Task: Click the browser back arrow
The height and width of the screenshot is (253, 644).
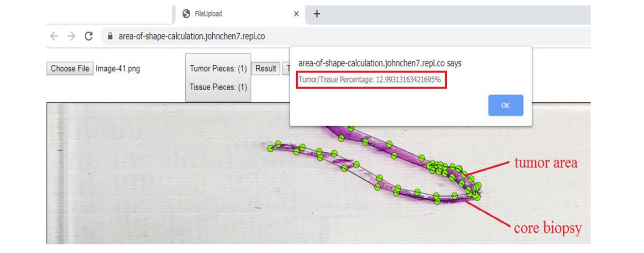Action: click(54, 36)
